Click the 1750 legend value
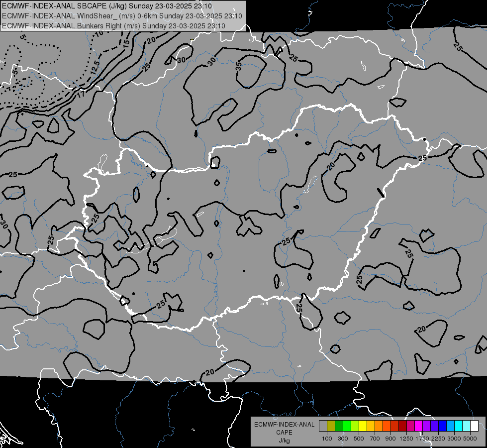Viewport: 487px width, 448px height. [422, 439]
